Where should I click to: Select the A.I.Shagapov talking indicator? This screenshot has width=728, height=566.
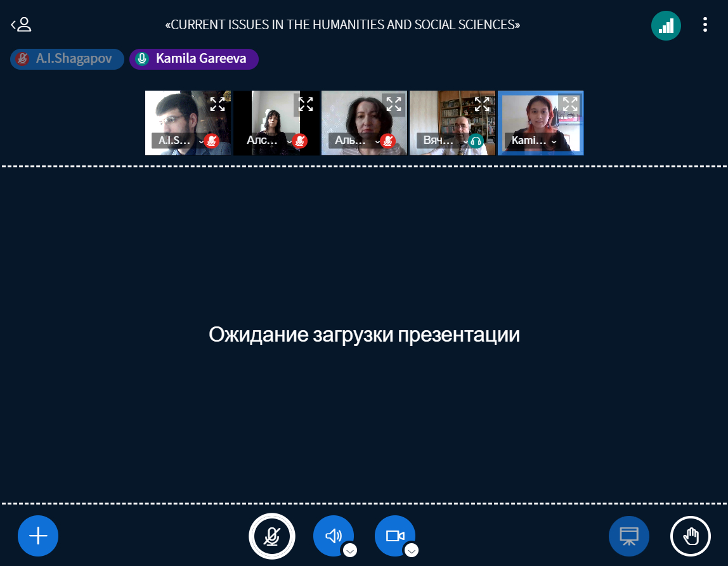pyautogui.click(x=67, y=59)
